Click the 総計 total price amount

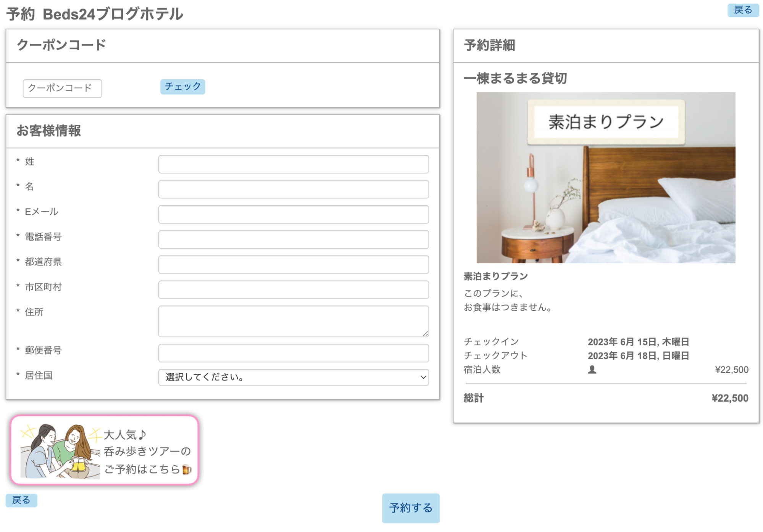[x=729, y=398]
